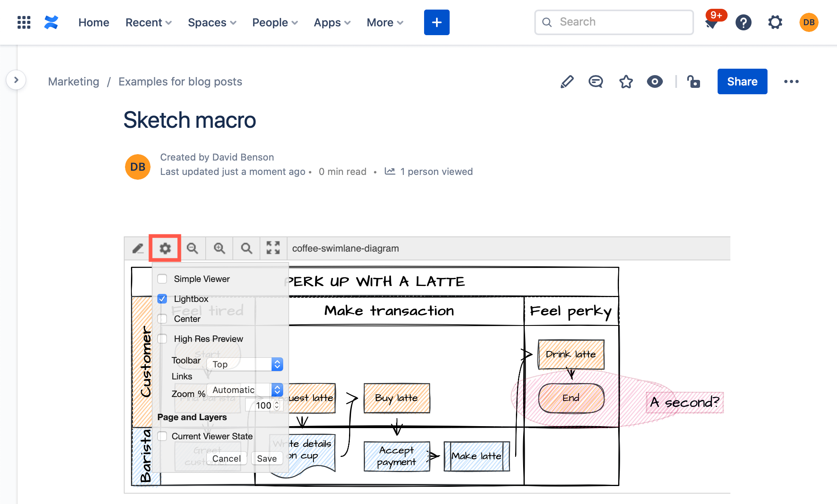Screen dimensions: 837x504
Task: Save the sketch macro settings
Action: click(x=267, y=458)
